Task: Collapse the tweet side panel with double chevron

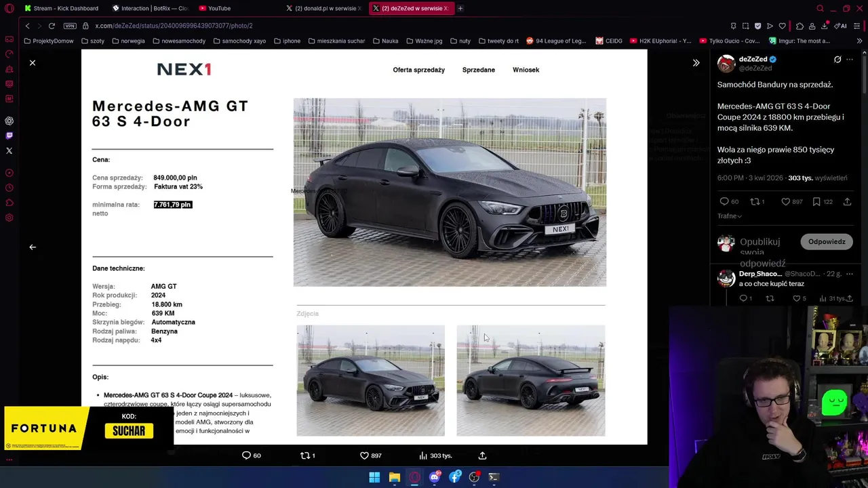Action: tap(696, 62)
